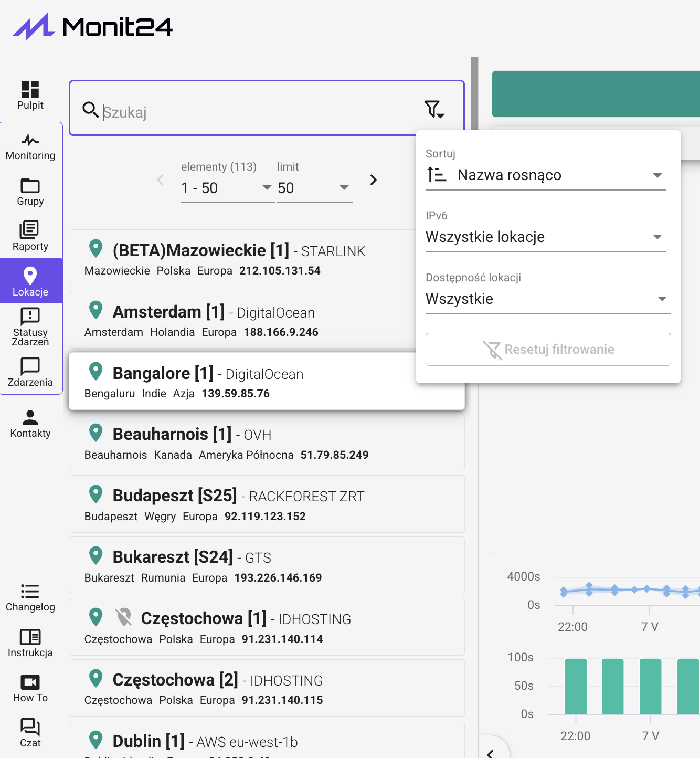700x758 pixels.
Task: Click Resetuj filtrowanie button
Action: point(548,349)
